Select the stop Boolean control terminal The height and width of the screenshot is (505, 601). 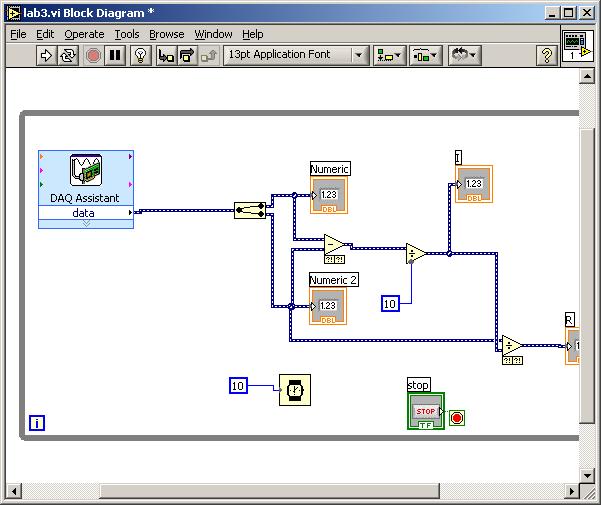click(x=426, y=411)
